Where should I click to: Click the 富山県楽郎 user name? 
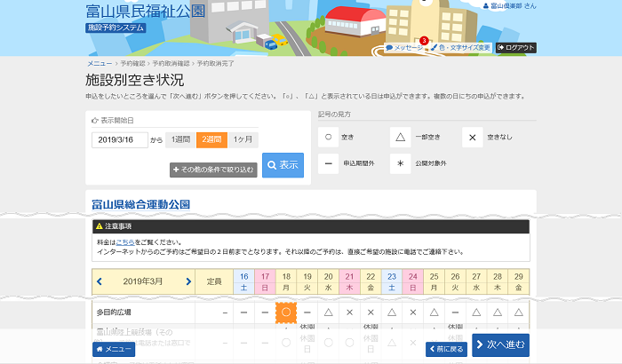pos(509,5)
